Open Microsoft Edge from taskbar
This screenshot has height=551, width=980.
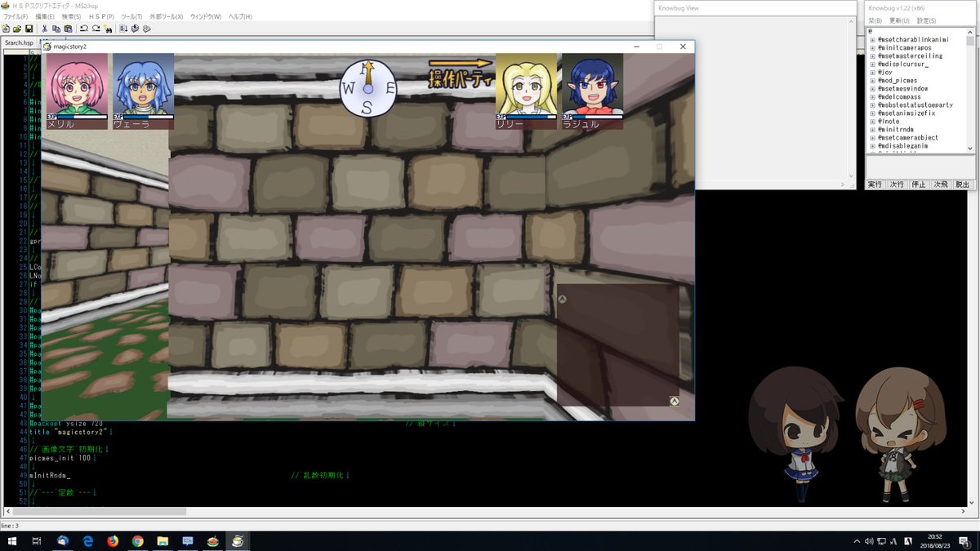88,540
